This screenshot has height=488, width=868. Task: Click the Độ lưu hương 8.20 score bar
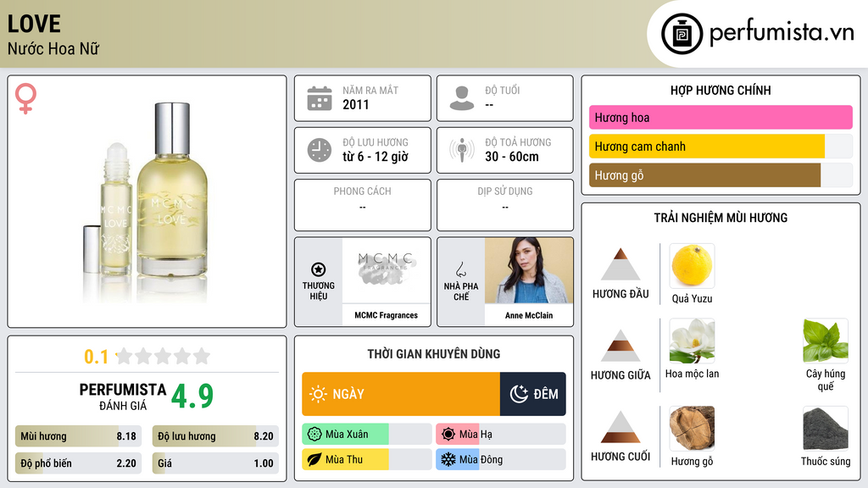click(x=215, y=436)
